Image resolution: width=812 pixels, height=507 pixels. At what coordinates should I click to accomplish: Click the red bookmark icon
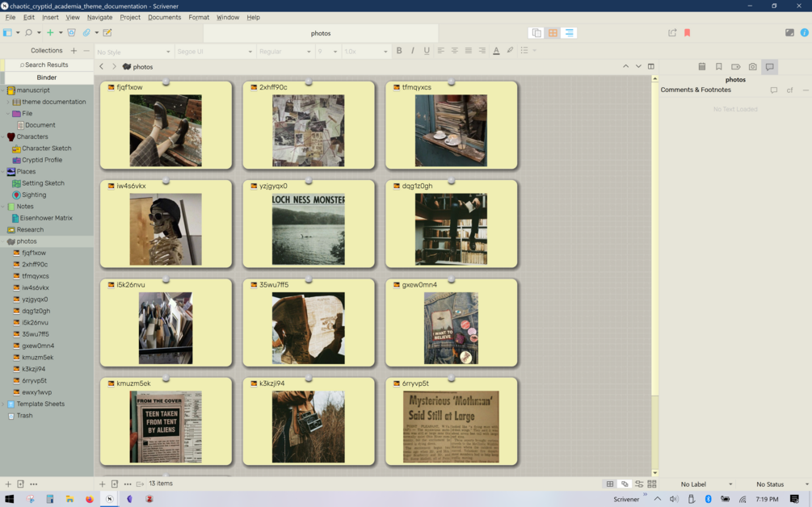tap(688, 32)
